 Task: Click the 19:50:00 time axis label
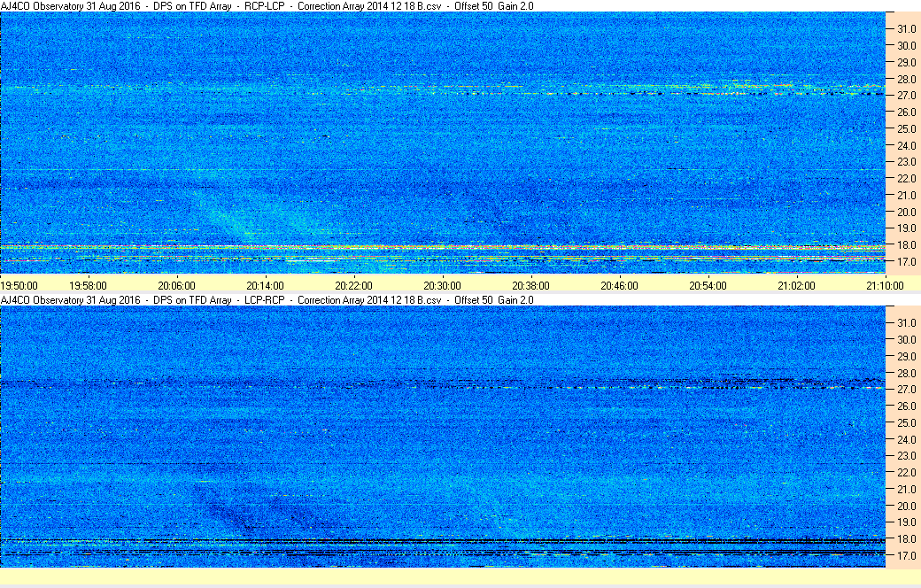(19, 286)
